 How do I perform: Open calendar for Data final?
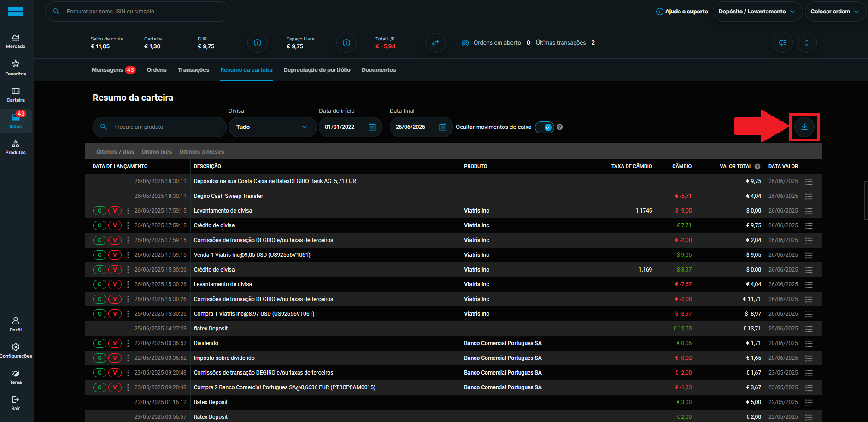pos(443,127)
